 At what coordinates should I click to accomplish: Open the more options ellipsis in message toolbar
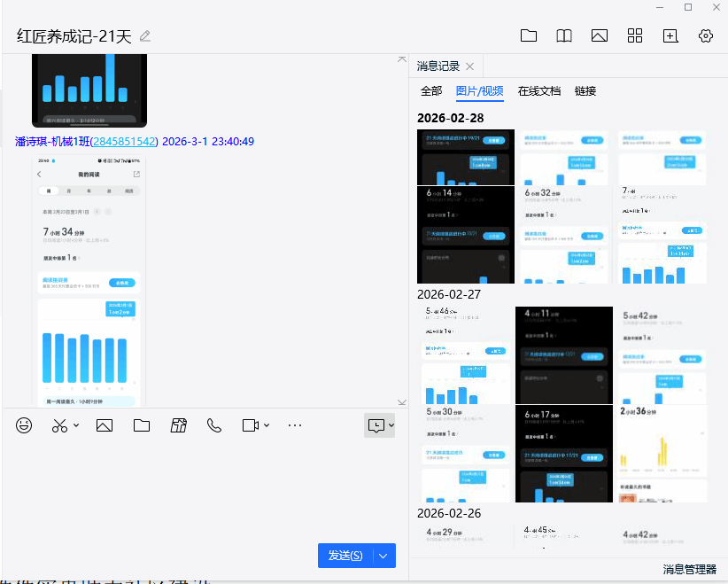[294, 425]
